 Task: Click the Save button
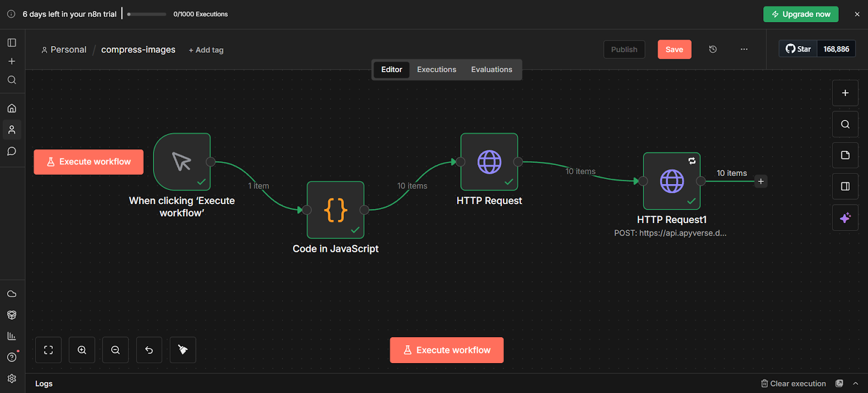click(x=674, y=49)
